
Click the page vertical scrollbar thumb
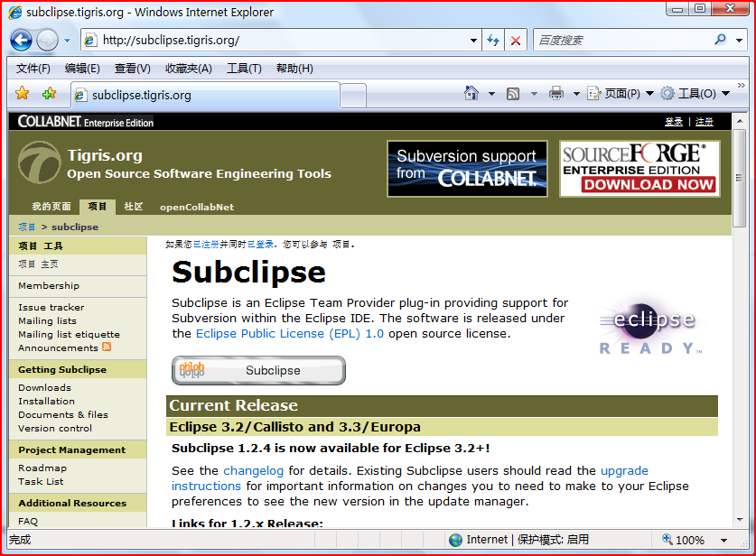[x=739, y=177]
